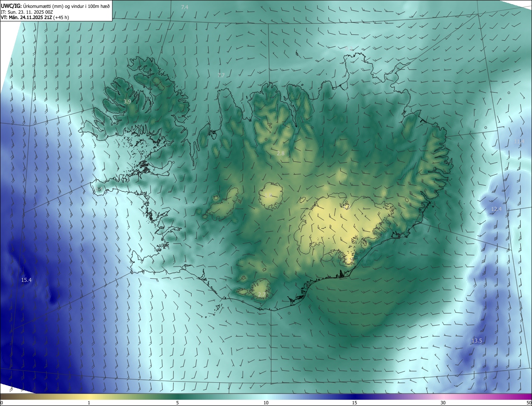
Task: Click the 7.7 value label on the map
Action: [x=221, y=75]
